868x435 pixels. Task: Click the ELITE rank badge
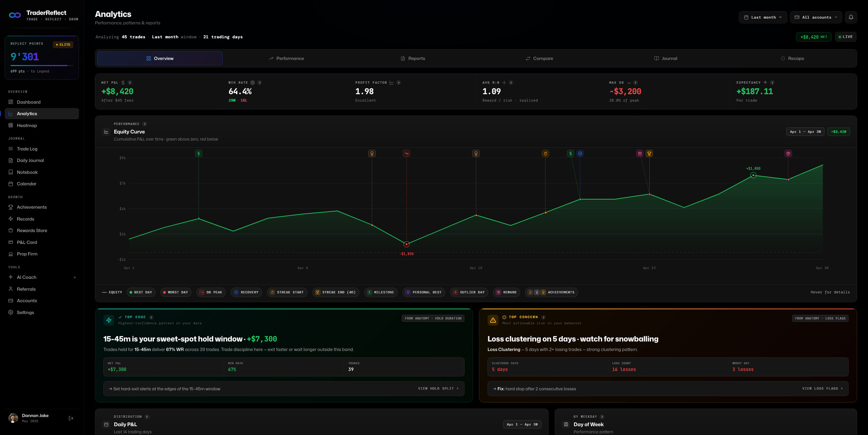point(63,45)
